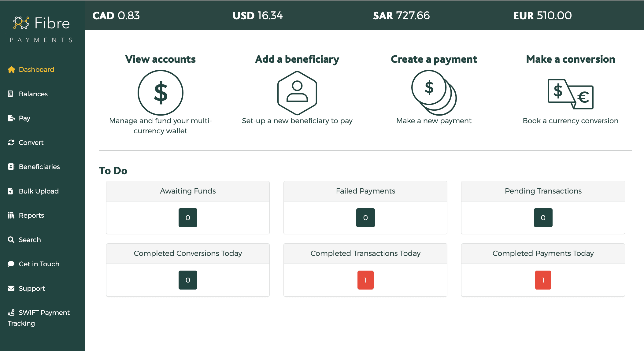Select Beneficiaries from the sidebar menu
644x351 pixels.
tap(39, 166)
